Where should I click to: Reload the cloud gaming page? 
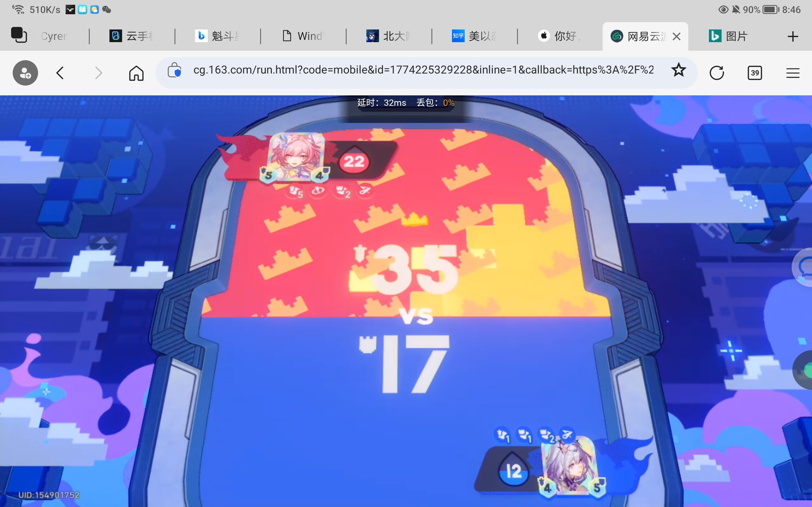717,73
